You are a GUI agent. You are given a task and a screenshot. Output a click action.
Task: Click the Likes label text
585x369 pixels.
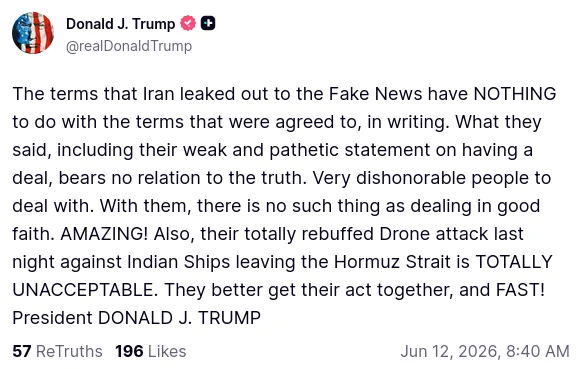click(167, 351)
